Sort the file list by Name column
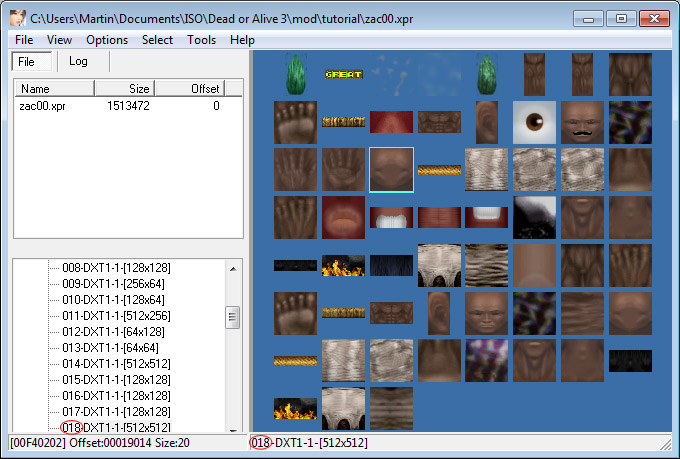This screenshot has height=459, width=680. [55, 89]
